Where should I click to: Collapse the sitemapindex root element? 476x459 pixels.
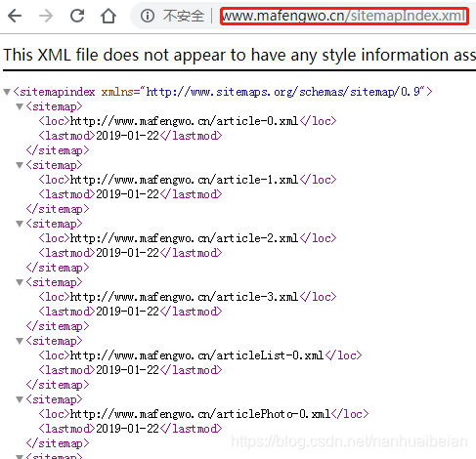tap(7, 92)
